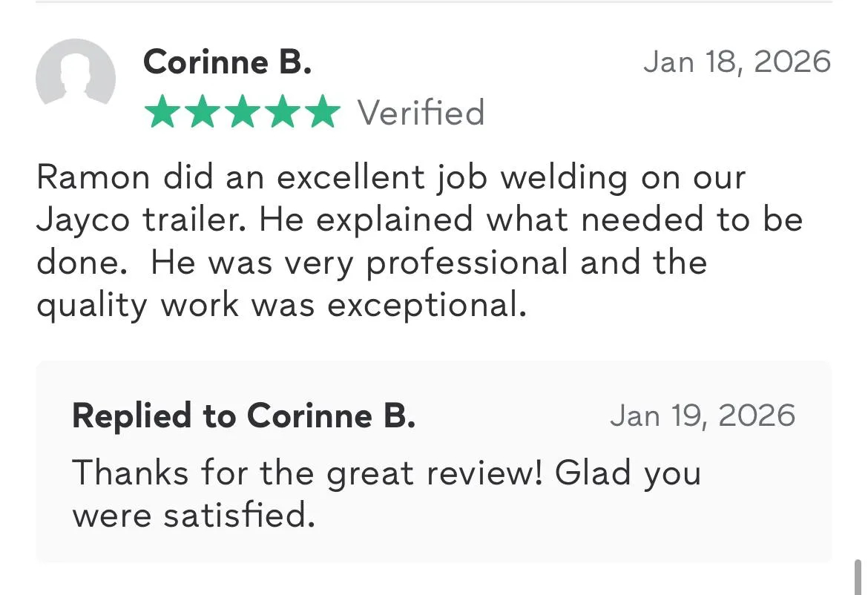
Task: Click the third green rating star
Action: (x=241, y=113)
